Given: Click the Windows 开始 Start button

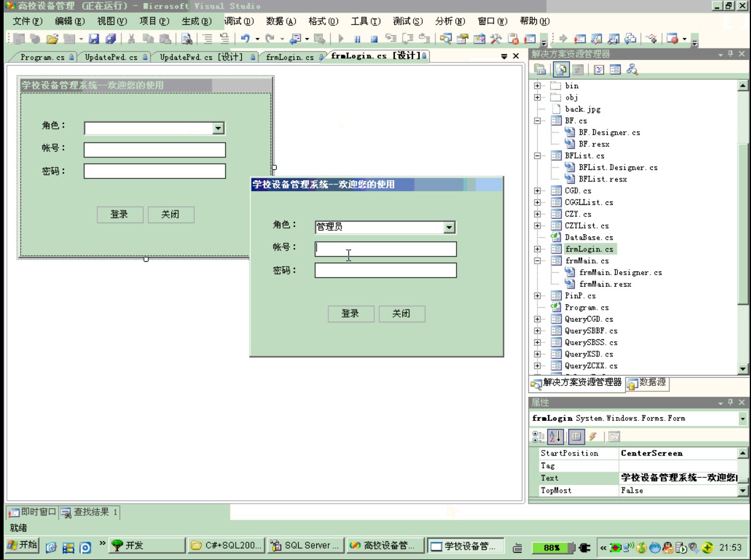Looking at the screenshot, I should [x=21, y=546].
